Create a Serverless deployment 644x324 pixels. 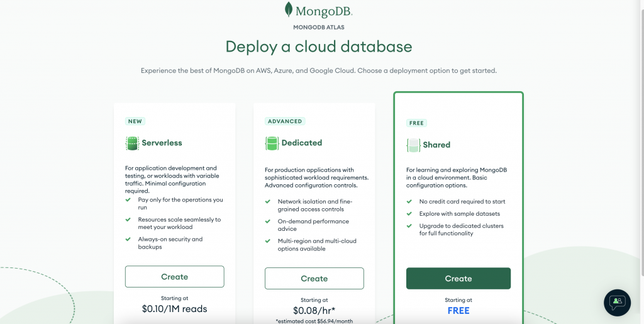[x=175, y=277]
